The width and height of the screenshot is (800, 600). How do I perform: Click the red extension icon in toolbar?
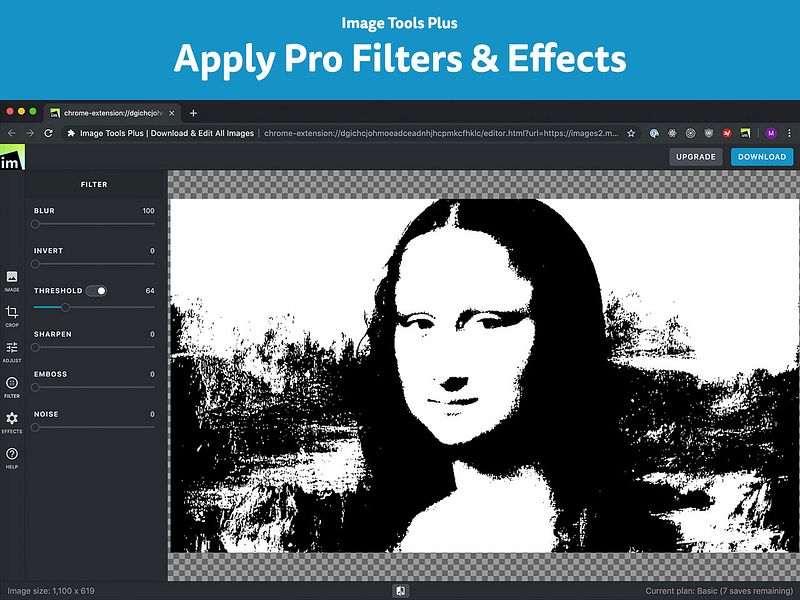727,133
